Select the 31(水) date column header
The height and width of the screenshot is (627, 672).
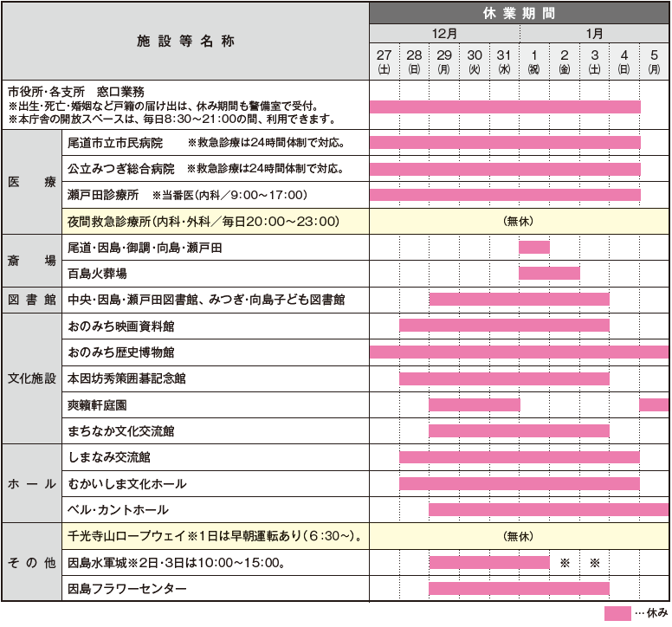point(504,61)
